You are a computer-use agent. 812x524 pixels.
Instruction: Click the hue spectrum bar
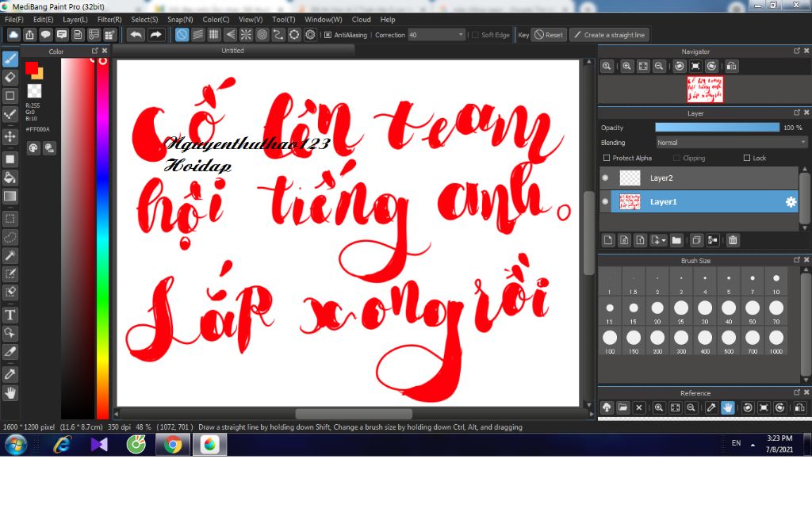click(102, 238)
